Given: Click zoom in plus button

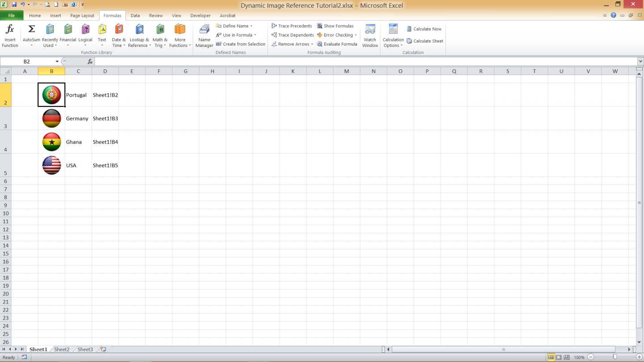Looking at the screenshot, I should click(x=639, y=357).
